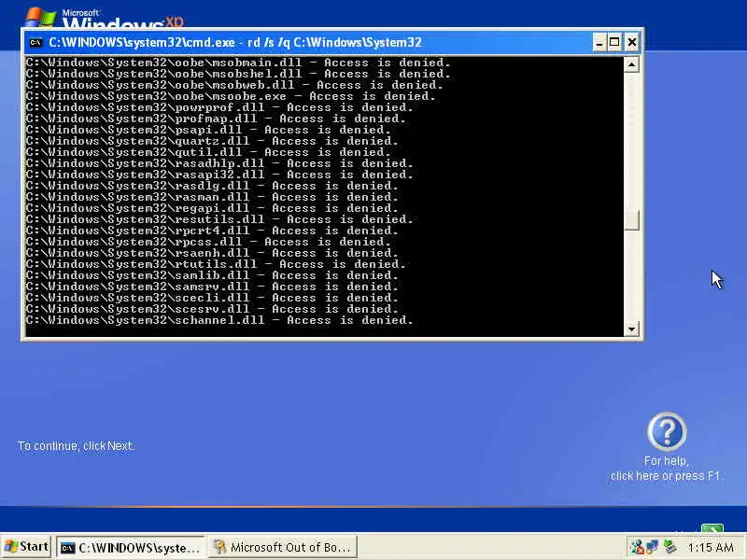
Task: Select the schannel.dll access denied line
Action: pyautogui.click(x=219, y=320)
